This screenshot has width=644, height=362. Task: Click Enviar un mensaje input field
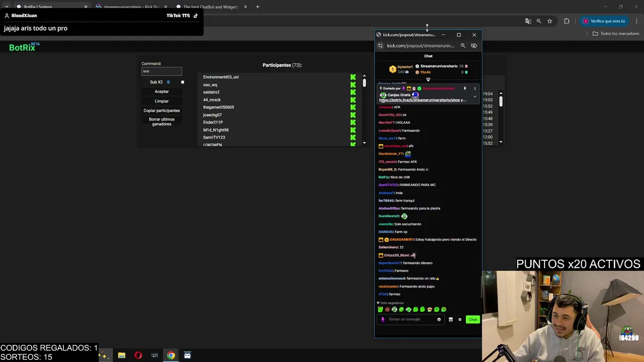(x=410, y=319)
